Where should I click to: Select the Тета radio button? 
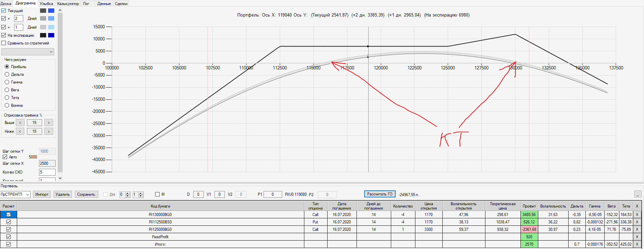(x=7, y=98)
